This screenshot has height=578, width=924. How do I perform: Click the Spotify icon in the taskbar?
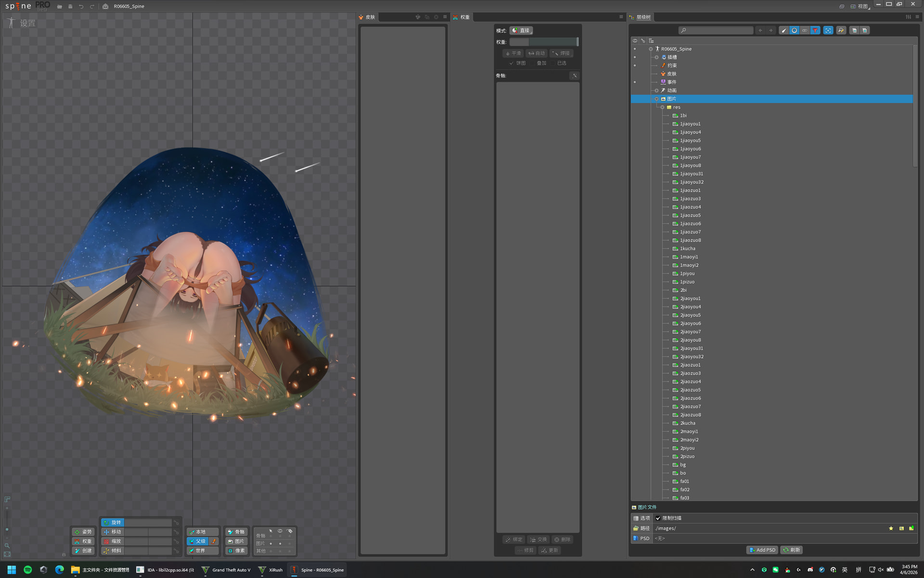28,570
